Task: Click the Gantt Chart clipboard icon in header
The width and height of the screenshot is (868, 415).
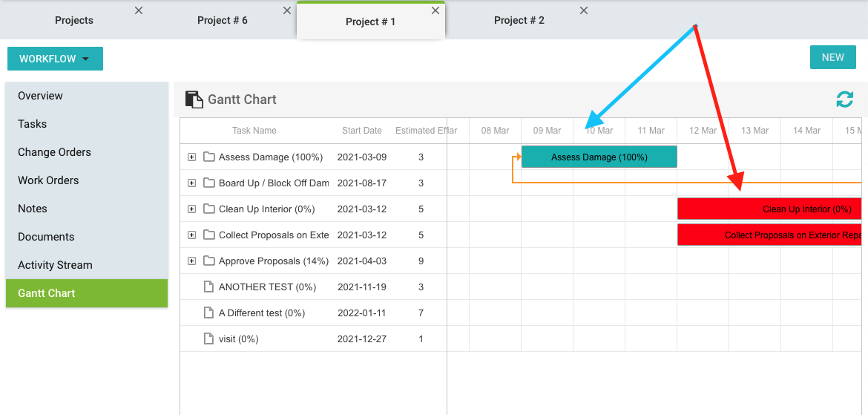Action: point(194,99)
